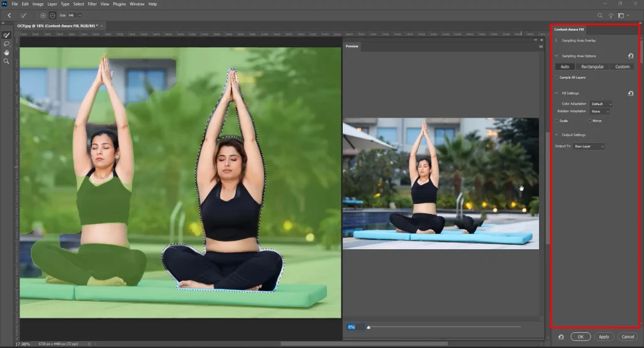Select the Lasso tool
644x348 pixels.
click(6, 44)
